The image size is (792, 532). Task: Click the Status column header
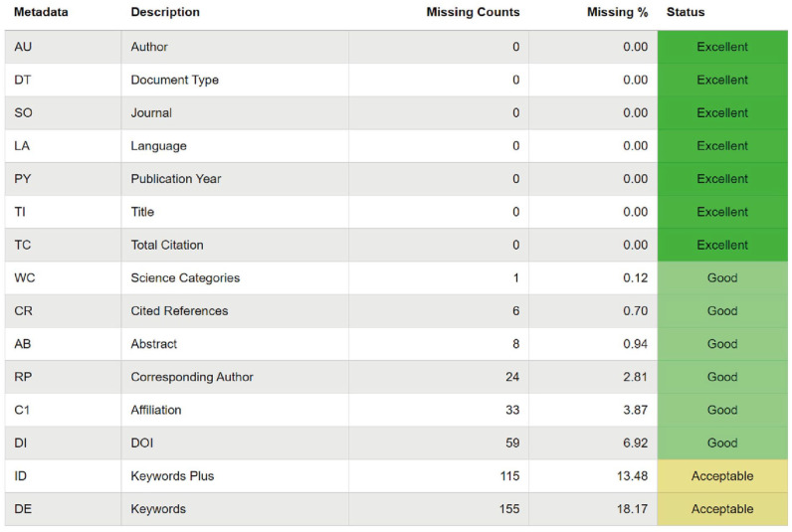click(686, 12)
